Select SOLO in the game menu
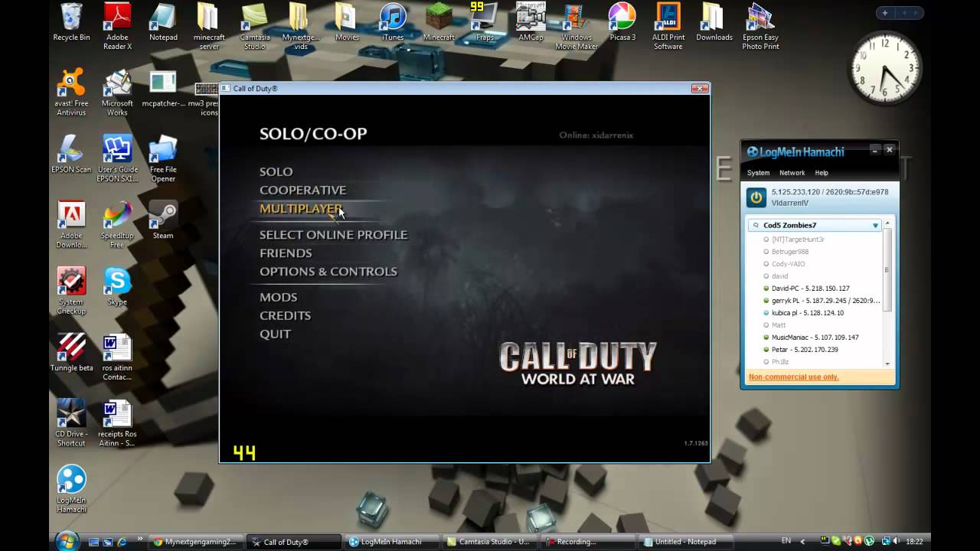This screenshot has width=980, height=551. [x=276, y=172]
